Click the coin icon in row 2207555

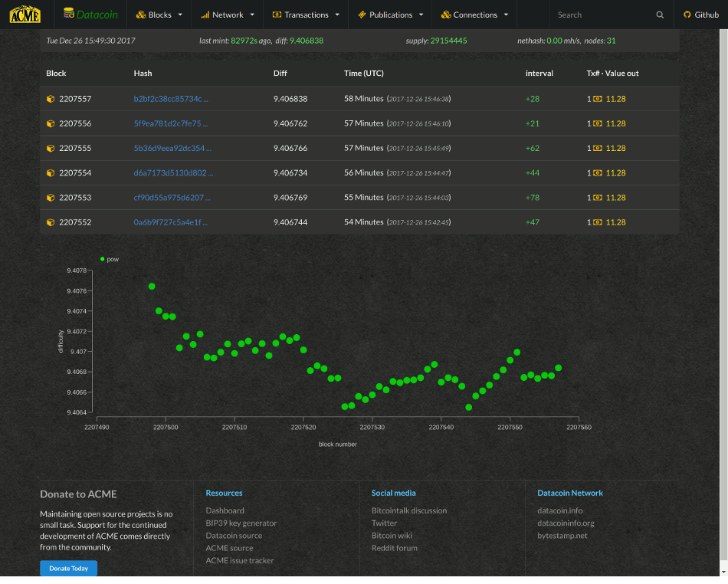598,148
